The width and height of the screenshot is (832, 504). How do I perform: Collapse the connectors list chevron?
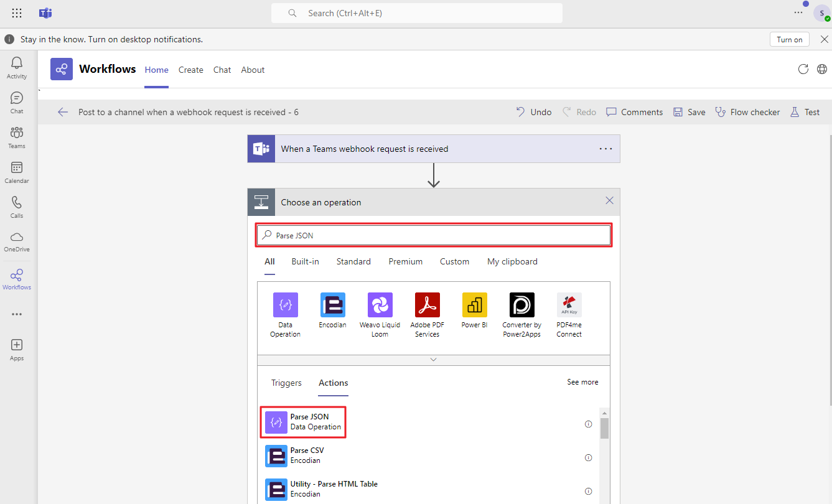(434, 360)
